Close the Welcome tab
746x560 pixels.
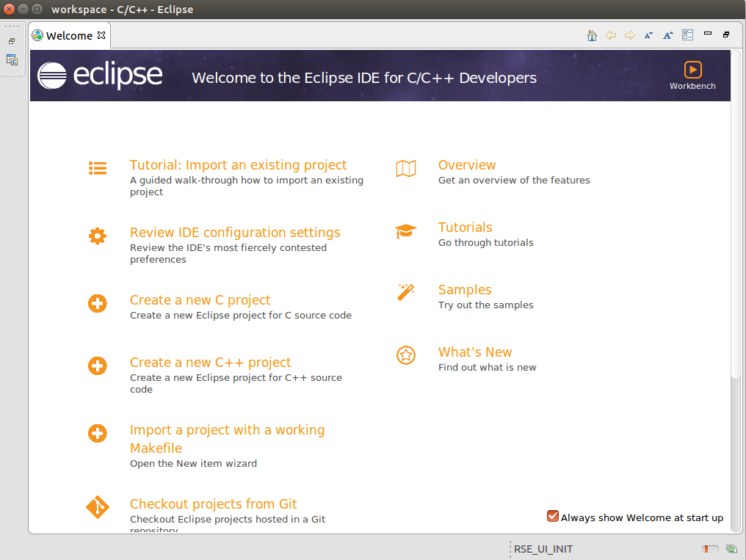click(x=101, y=35)
